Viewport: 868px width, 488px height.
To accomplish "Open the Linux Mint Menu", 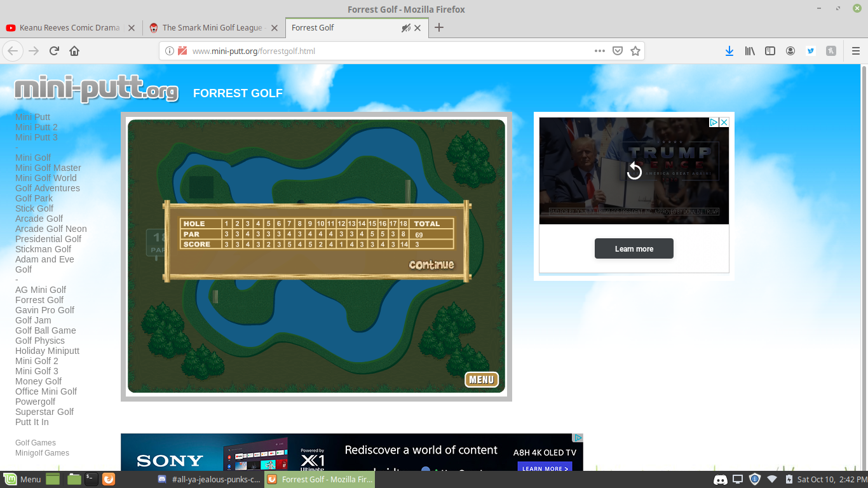I will click(22, 479).
